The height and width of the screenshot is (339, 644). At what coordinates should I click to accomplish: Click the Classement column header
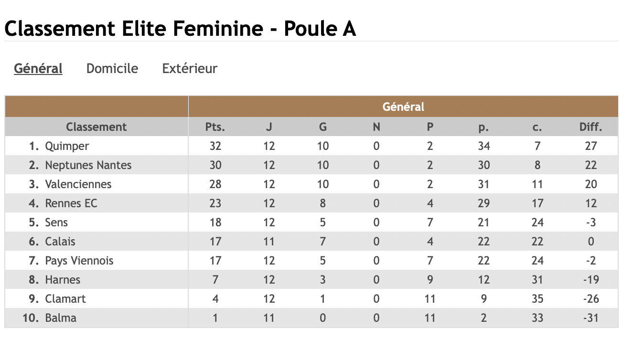pyautogui.click(x=97, y=127)
